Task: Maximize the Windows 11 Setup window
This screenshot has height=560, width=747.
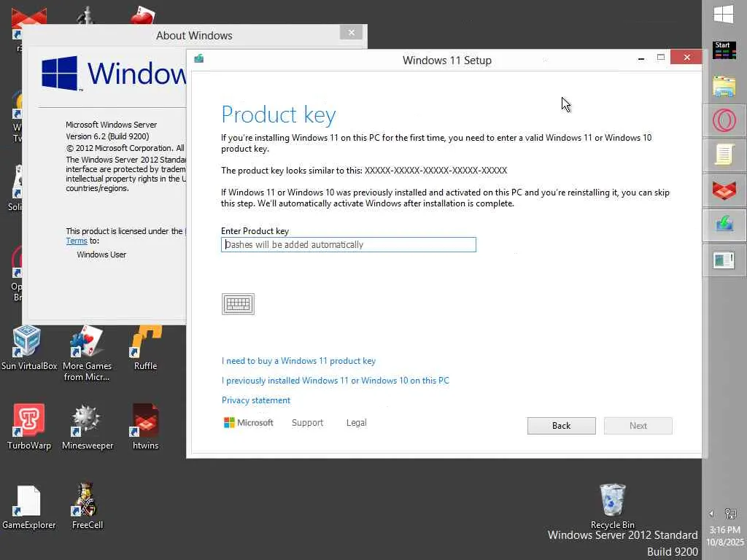Action: (661, 58)
